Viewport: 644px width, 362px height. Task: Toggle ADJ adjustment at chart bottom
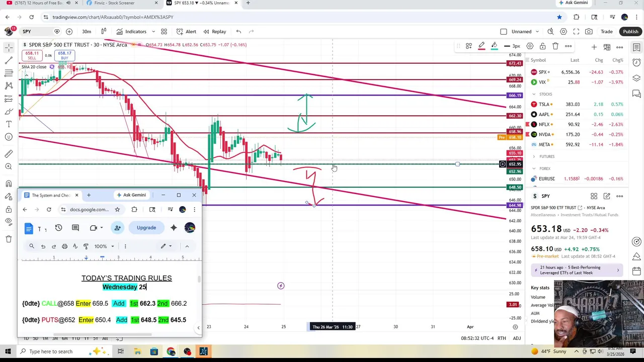pyautogui.click(x=517, y=338)
